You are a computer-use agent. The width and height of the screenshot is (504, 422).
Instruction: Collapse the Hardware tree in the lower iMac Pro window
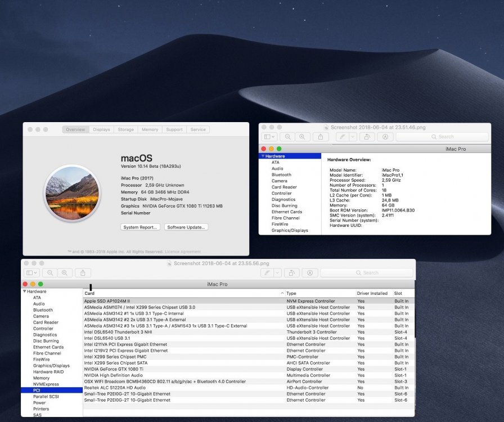click(x=24, y=291)
